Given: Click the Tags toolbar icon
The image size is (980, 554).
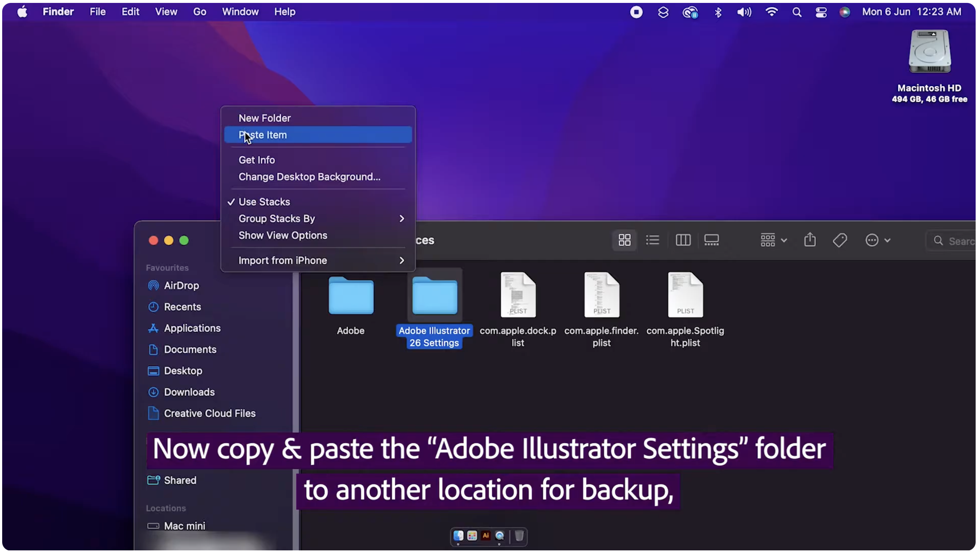Looking at the screenshot, I should click(839, 240).
